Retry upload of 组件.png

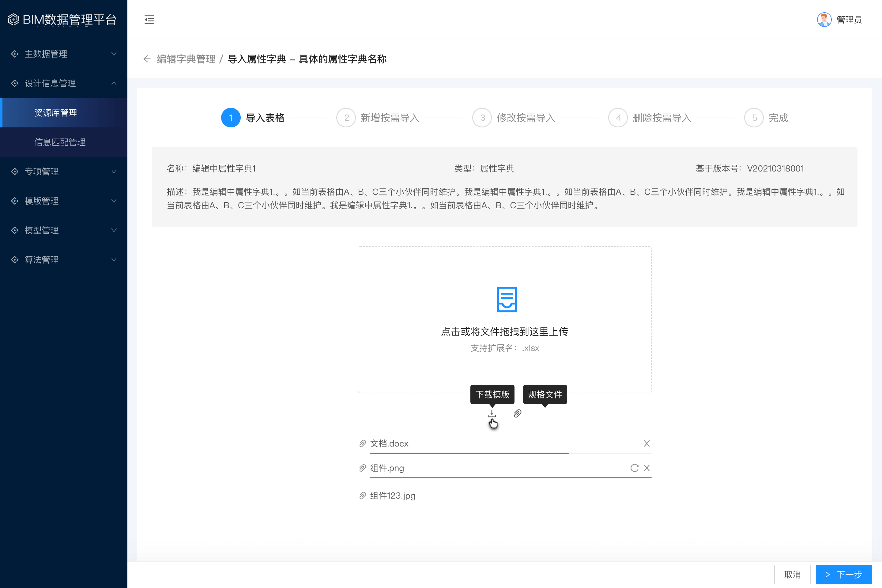click(x=634, y=468)
